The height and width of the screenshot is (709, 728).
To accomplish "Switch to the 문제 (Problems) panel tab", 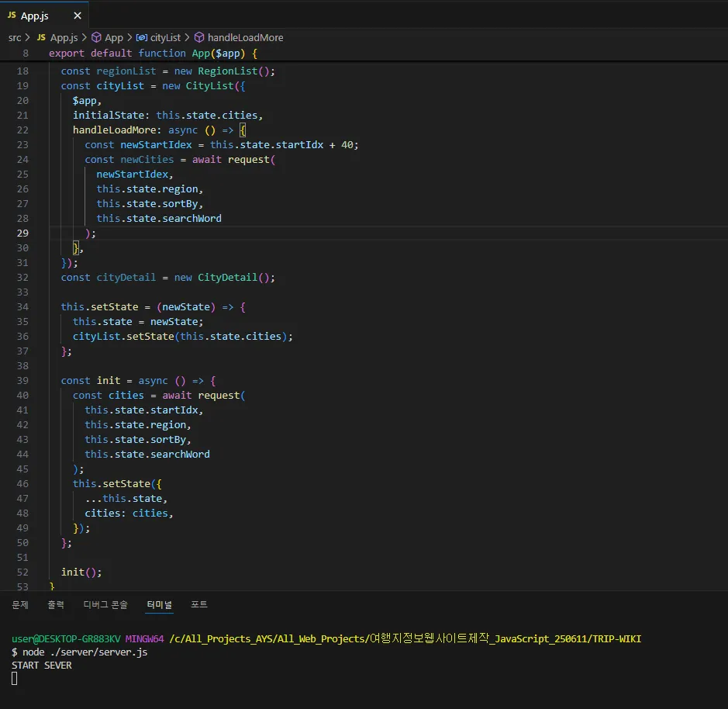I will (x=20, y=604).
